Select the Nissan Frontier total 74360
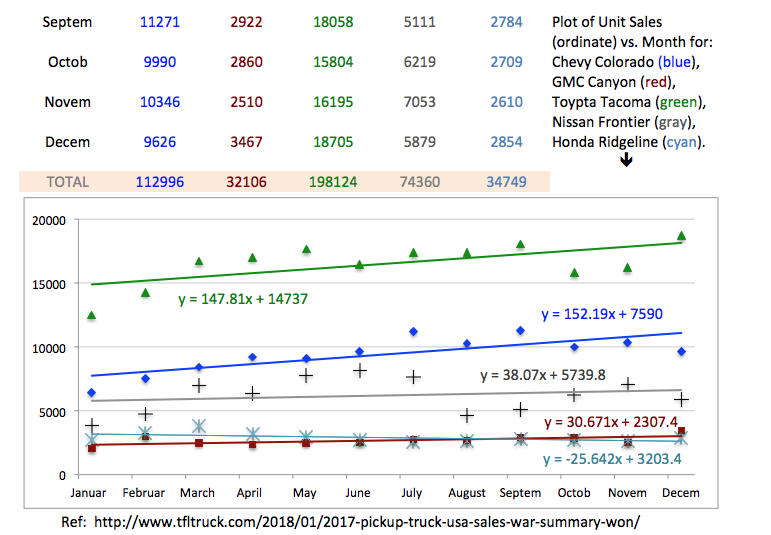 coord(419,182)
